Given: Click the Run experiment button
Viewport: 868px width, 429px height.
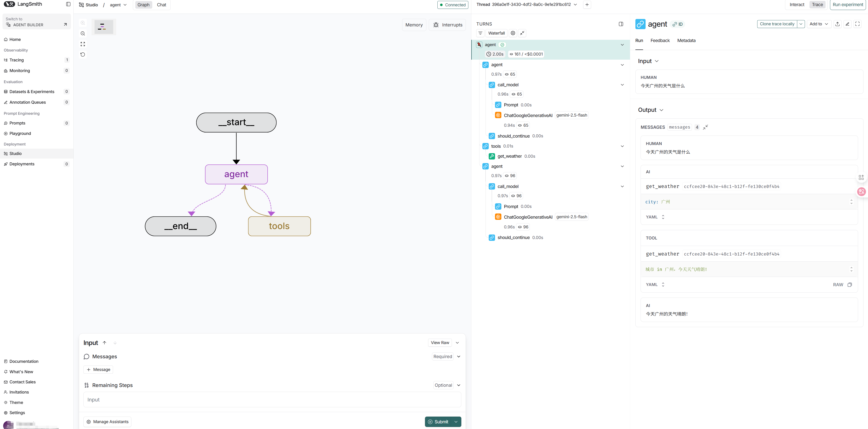Looking at the screenshot, I should (847, 5).
